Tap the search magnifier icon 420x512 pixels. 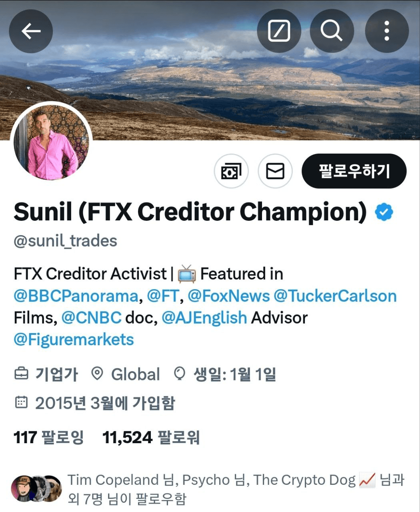click(x=332, y=31)
